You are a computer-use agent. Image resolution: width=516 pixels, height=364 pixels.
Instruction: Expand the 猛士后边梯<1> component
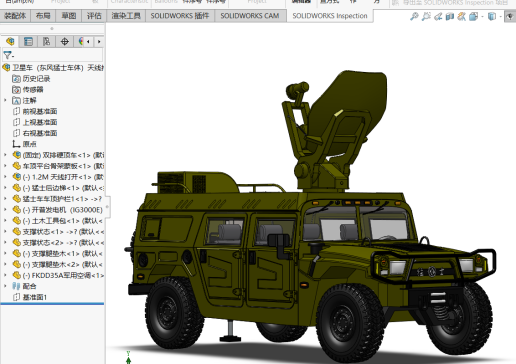pyautogui.click(x=5, y=188)
